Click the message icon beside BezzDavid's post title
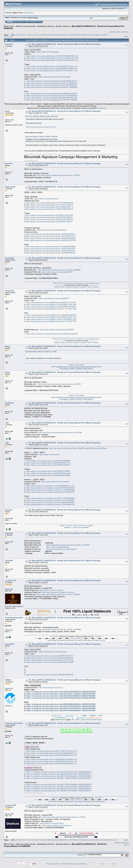Image resolution: width=133 pixels, height=868 pixels. tap(26, 404)
